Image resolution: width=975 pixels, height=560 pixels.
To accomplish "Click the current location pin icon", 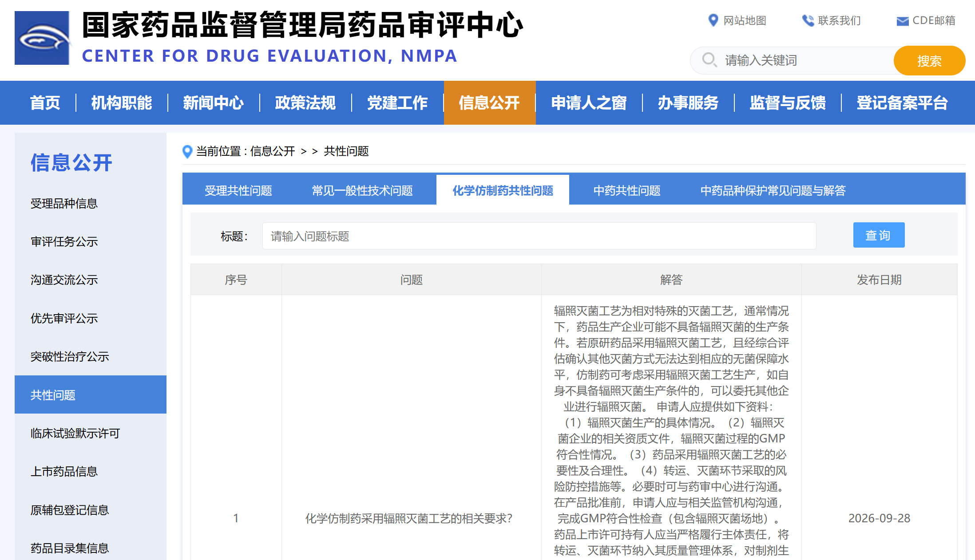I will pyautogui.click(x=187, y=152).
